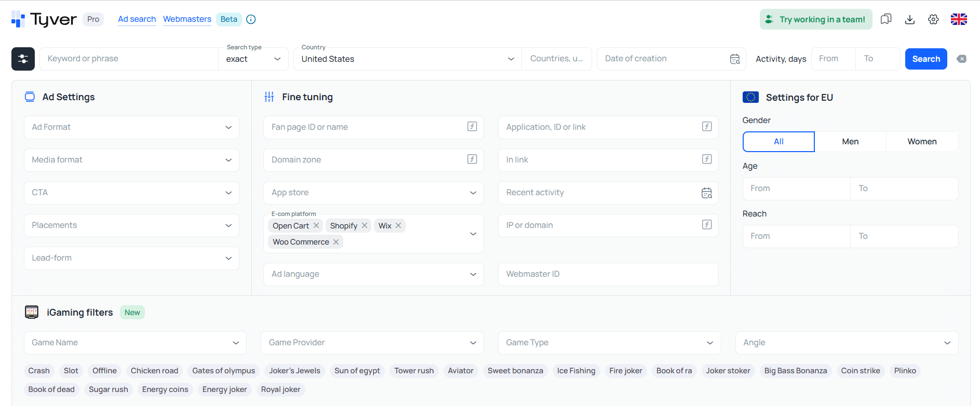Click the Tyver logo
The height and width of the screenshot is (406, 980).
click(44, 19)
